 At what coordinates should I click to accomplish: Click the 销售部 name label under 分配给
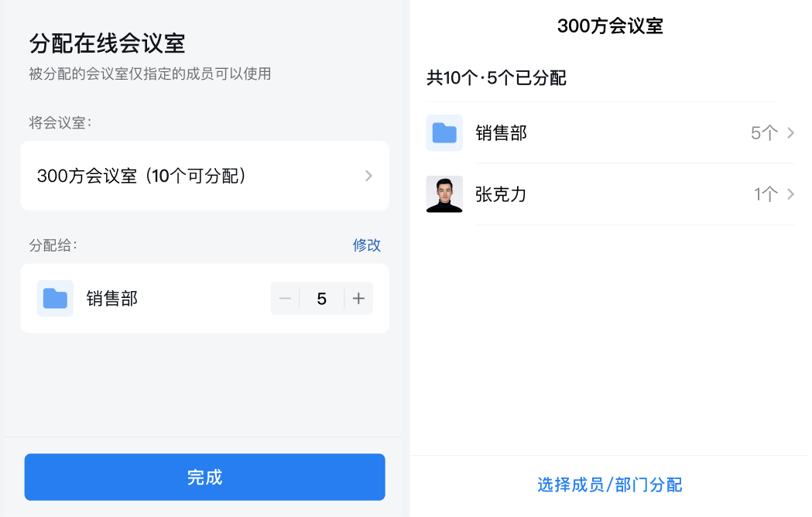(112, 299)
